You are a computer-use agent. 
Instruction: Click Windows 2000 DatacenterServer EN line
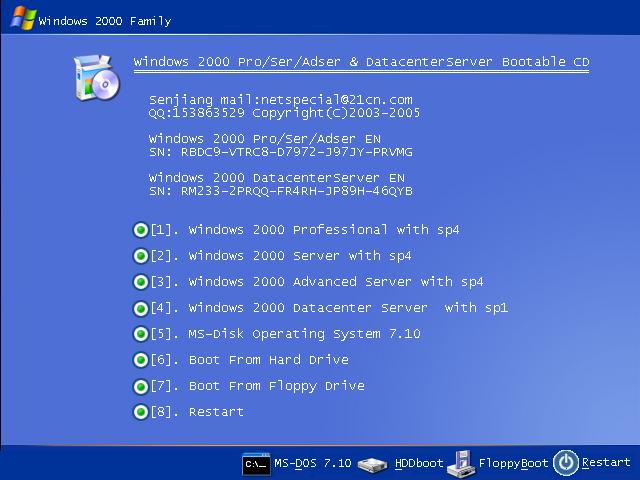[x=277, y=178]
